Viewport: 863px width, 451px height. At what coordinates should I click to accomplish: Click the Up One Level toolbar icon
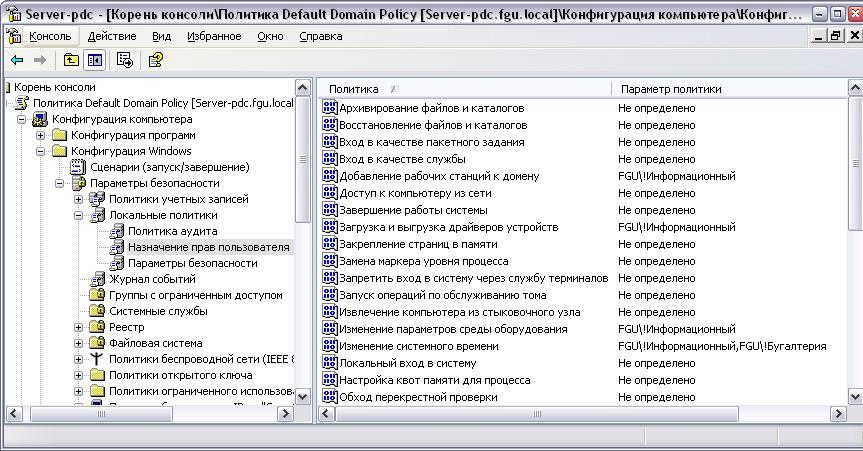click(x=71, y=60)
